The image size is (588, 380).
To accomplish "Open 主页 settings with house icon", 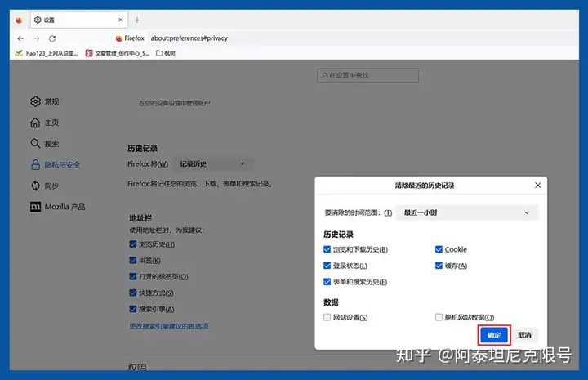I will [x=35, y=123].
